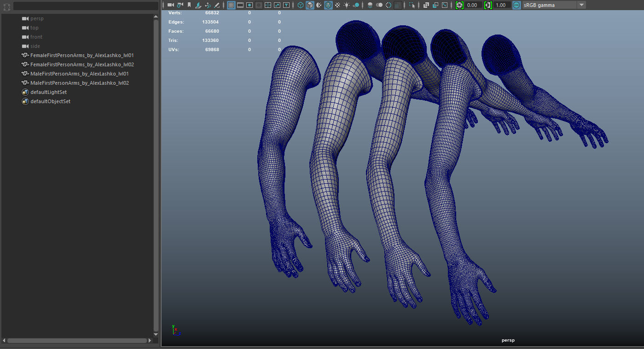Image resolution: width=644 pixels, height=349 pixels.
Task: Open the sRGB gamma view transform dropdown
Action: [x=554, y=5]
